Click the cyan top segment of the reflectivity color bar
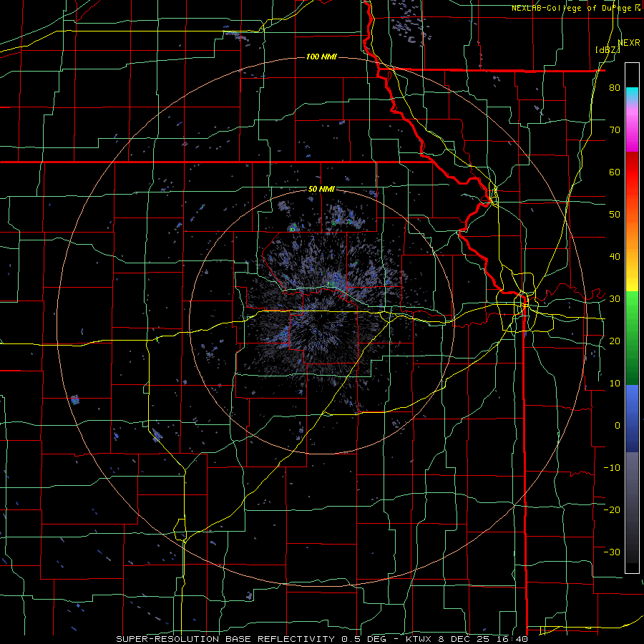The image size is (644, 644). 632,94
